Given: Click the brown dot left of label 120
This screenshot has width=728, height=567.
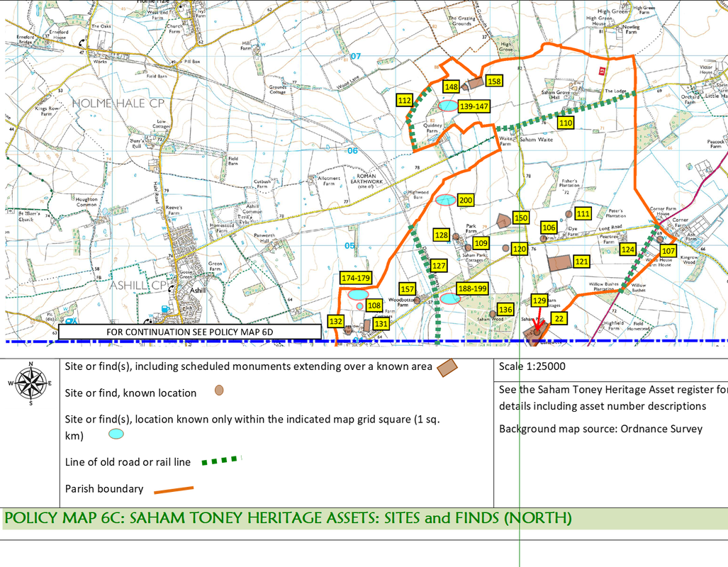Looking at the screenshot, I should pos(505,249).
